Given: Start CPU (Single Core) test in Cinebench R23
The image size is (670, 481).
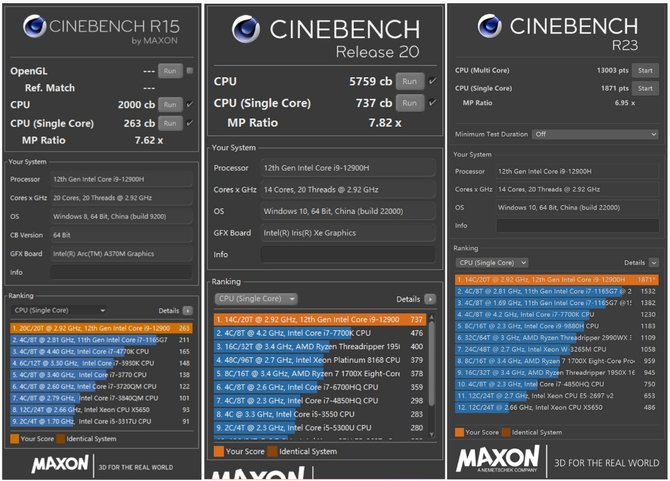Looking at the screenshot, I should coord(645,88).
